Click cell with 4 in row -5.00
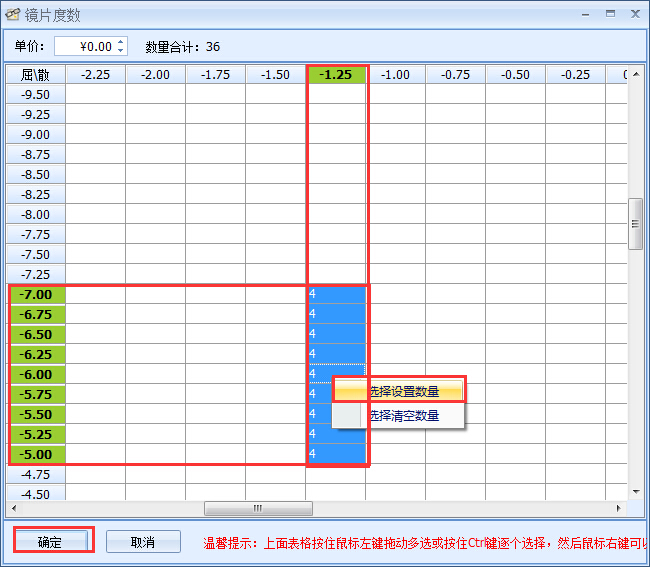The image size is (650, 567). coord(337,454)
